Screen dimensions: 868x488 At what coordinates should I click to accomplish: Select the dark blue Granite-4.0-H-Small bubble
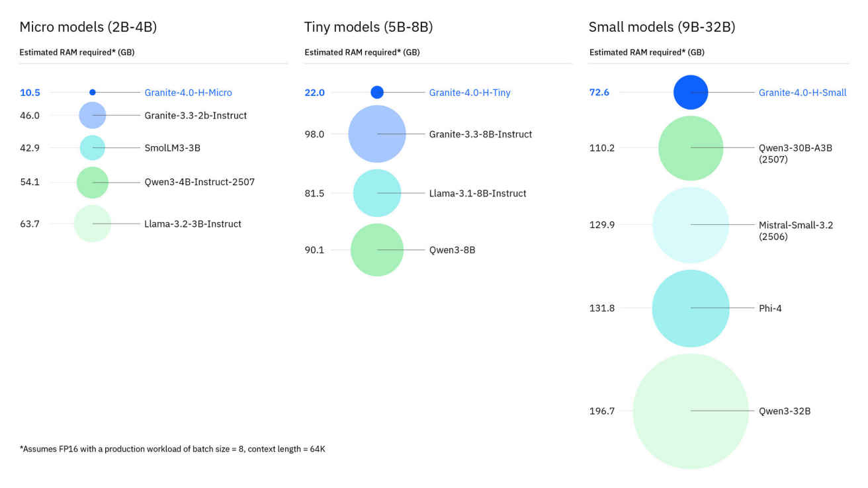click(x=691, y=92)
